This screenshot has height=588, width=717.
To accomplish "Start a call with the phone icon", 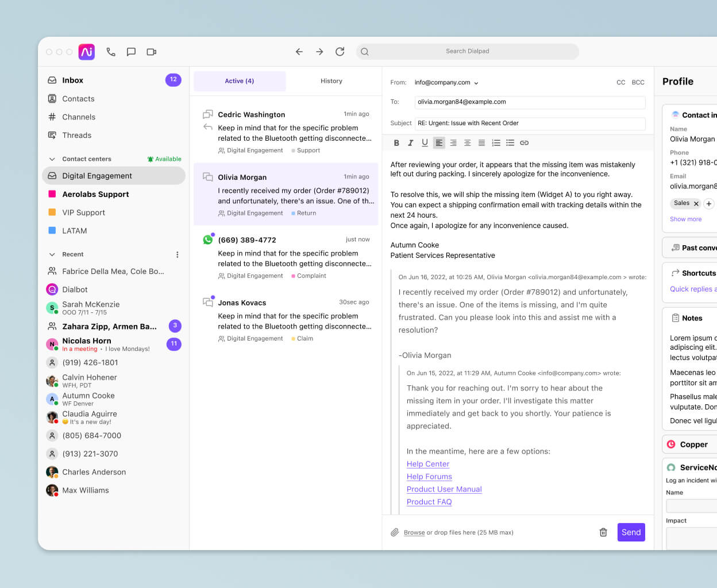I will [x=111, y=52].
